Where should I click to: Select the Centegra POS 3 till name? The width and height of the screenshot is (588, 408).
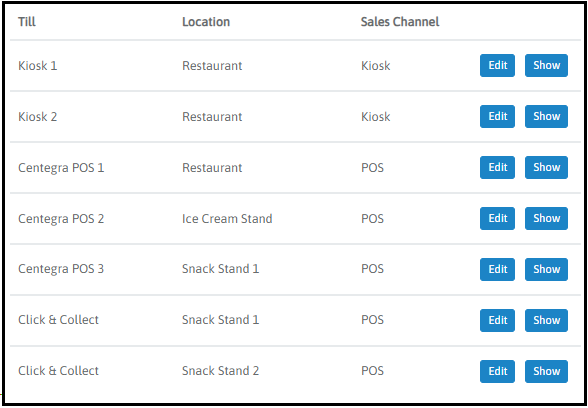click(61, 269)
